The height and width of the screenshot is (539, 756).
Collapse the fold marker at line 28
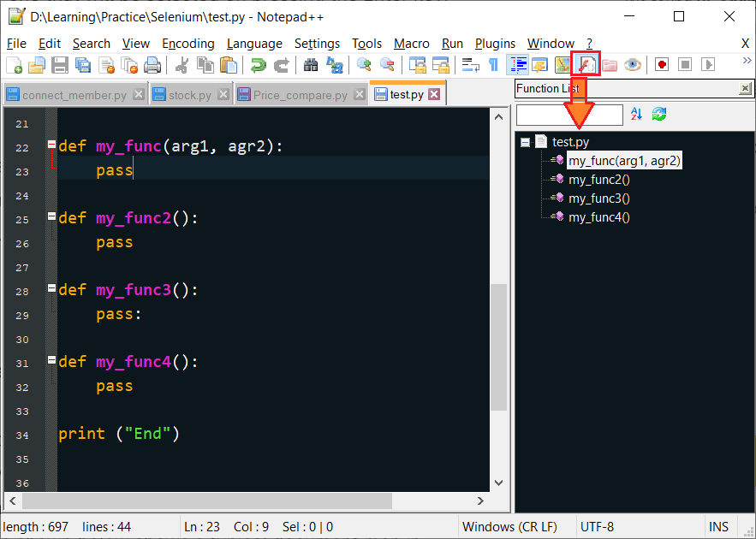51,288
